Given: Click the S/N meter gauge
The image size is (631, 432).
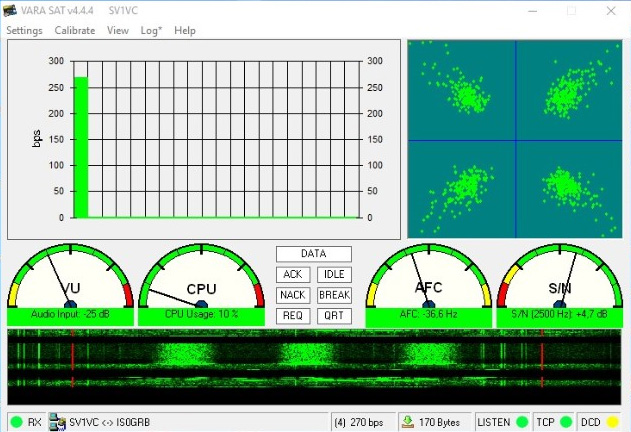Looking at the screenshot, I should pyautogui.click(x=559, y=276).
